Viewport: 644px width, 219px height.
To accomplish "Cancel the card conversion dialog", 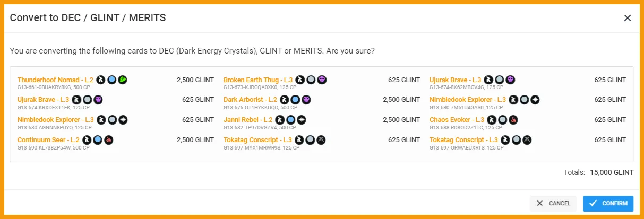I will (x=553, y=203).
